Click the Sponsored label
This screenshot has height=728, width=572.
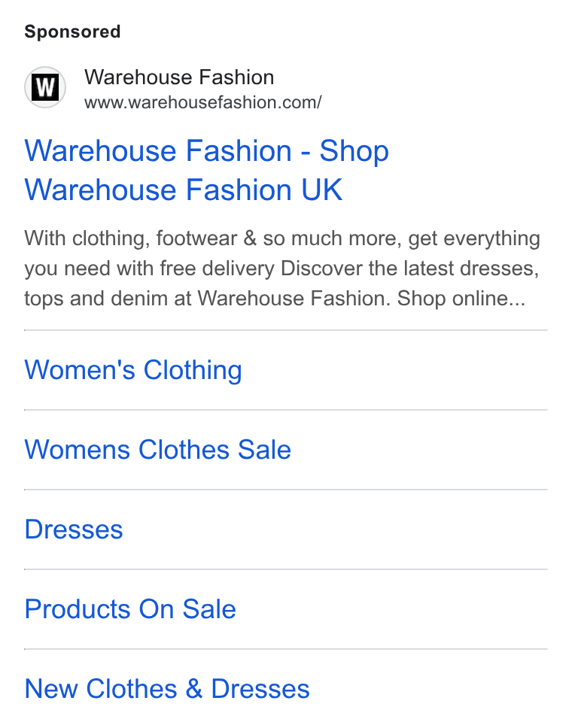(x=72, y=32)
